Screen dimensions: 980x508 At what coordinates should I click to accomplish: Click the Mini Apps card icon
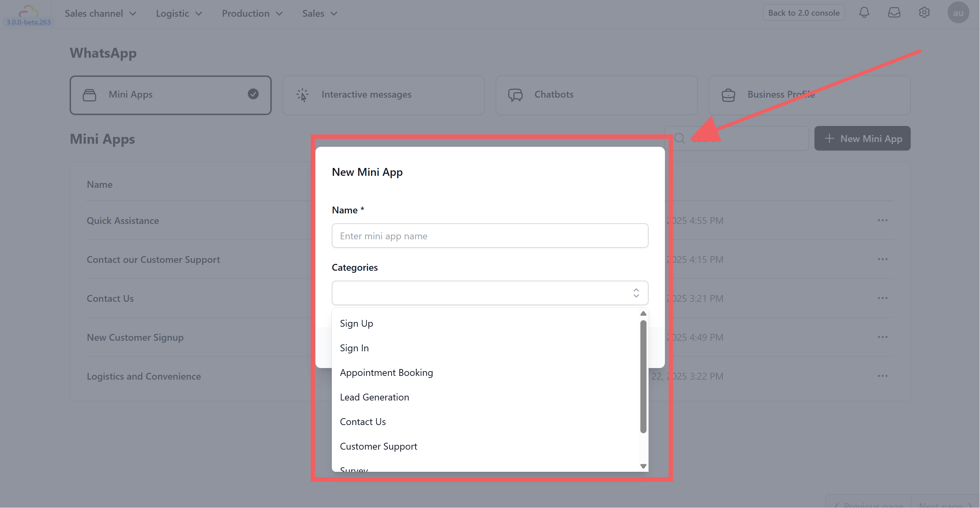point(89,95)
